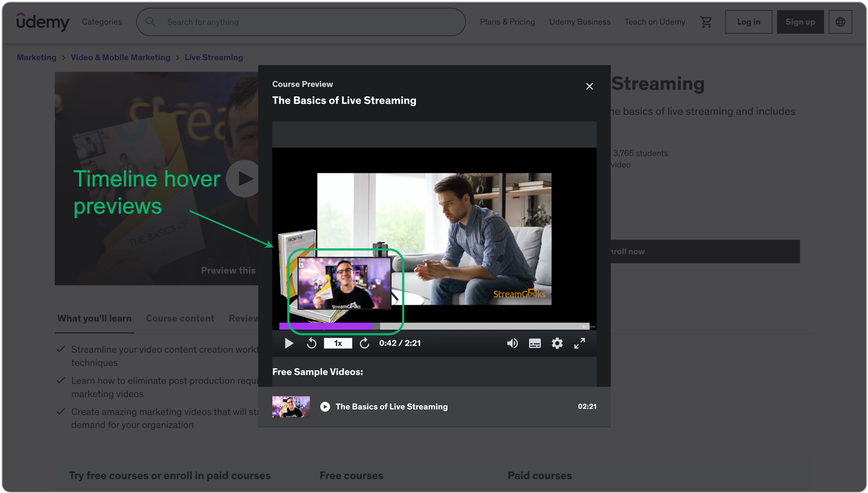
Task: Click Create amazing marketing videos item
Action: point(164,418)
